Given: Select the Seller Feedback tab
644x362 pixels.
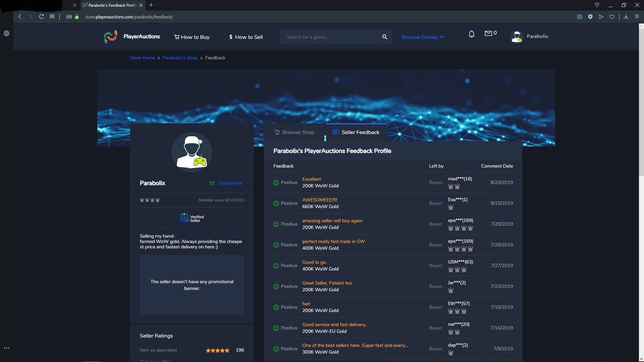Looking at the screenshot, I should click(356, 132).
